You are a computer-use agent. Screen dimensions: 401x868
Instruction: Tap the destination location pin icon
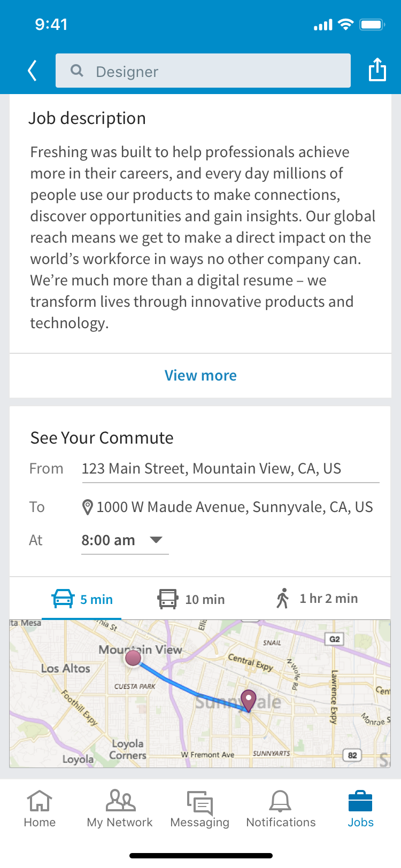[x=88, y=507]
